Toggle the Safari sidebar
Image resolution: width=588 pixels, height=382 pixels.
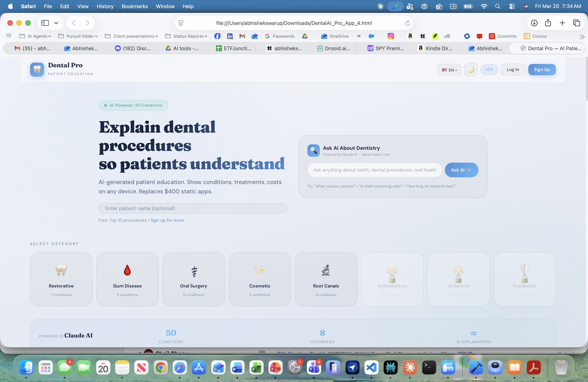[x=45, y=23]
